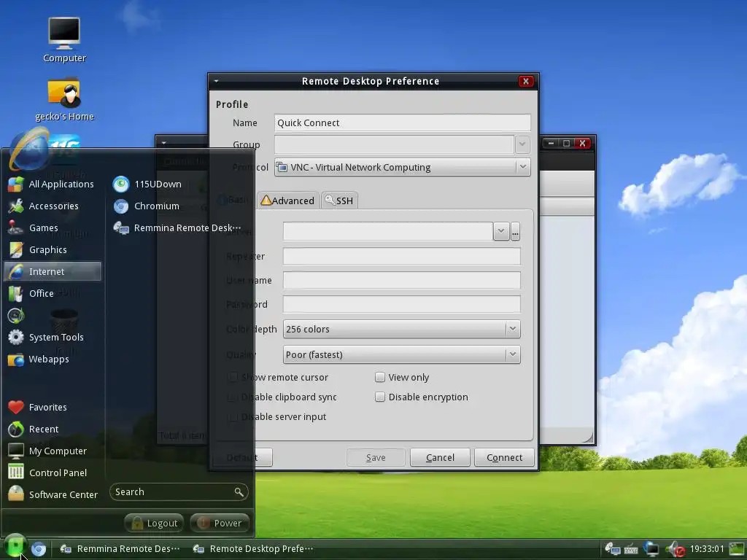The image size is (747, 560).
Task: Click the User name input field
Action: [402, 280]
